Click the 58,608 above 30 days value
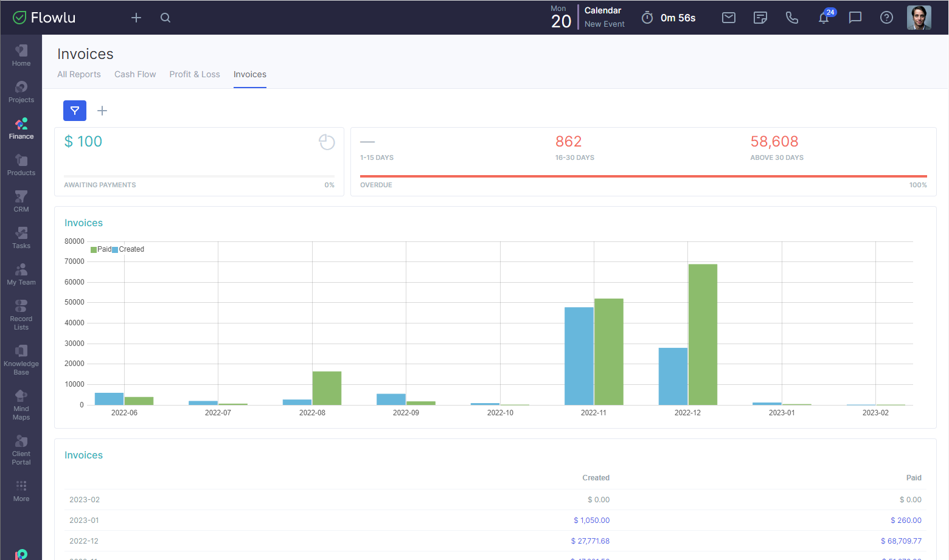 click(x=774, y=142)
